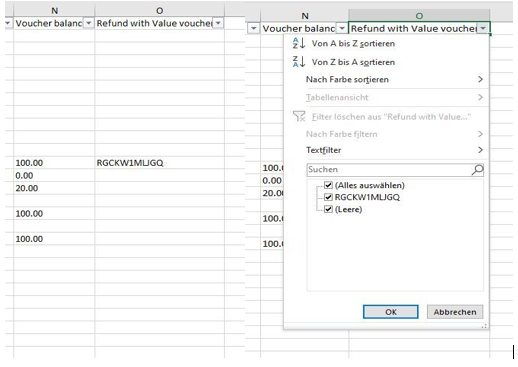This screenshot has width=518, height=367.
Task: Click the Abbrechen button
Action: pos(455,312)
